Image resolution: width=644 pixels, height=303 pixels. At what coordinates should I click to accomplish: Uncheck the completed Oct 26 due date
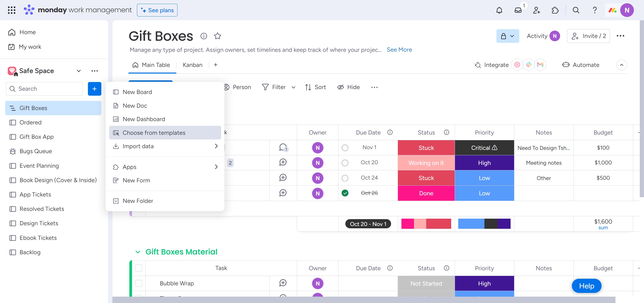[345, 193]
